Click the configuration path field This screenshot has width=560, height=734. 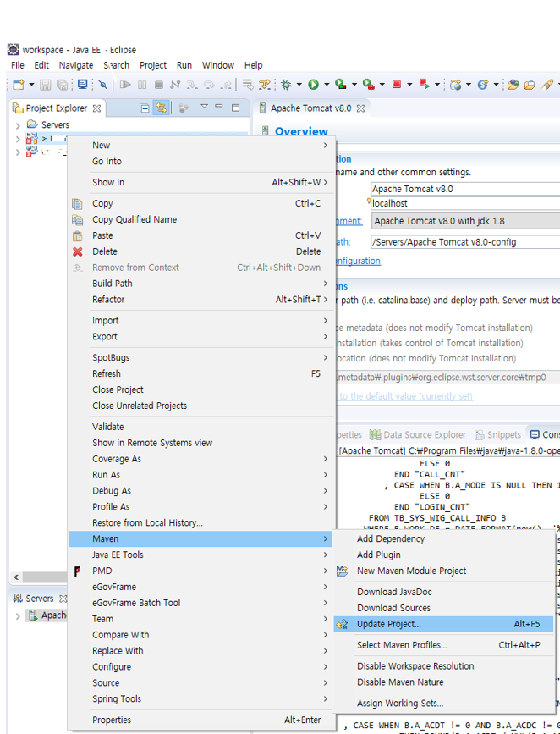click(x=465, y=242)
